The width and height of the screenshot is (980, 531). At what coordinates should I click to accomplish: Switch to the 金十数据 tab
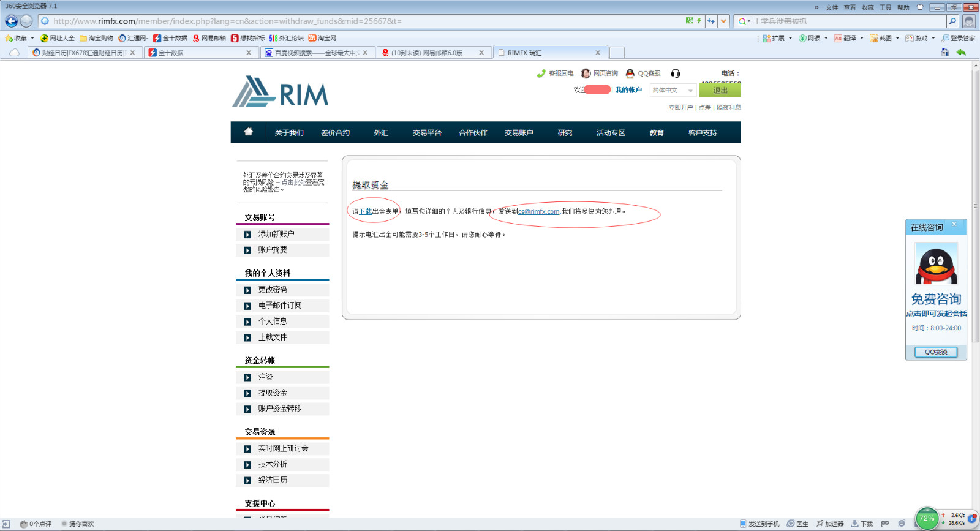point(200,53)
